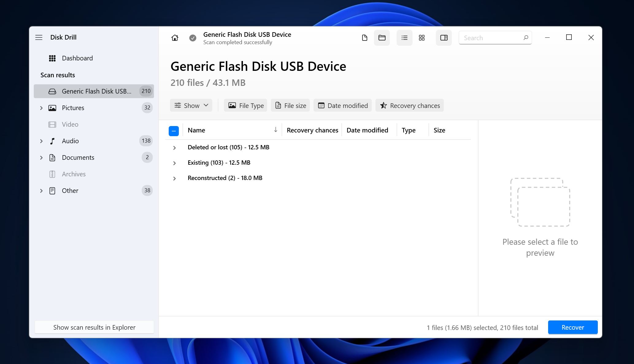Viewport: 634px width, 364px height.
Task: Select the list view icon
Action: coord(404,37)
